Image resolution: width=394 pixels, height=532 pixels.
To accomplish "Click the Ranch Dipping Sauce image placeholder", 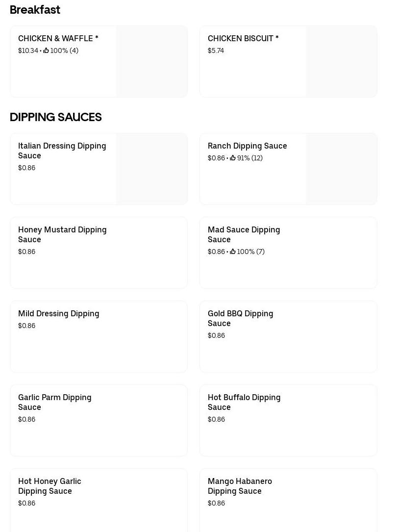I will [342, 169].
